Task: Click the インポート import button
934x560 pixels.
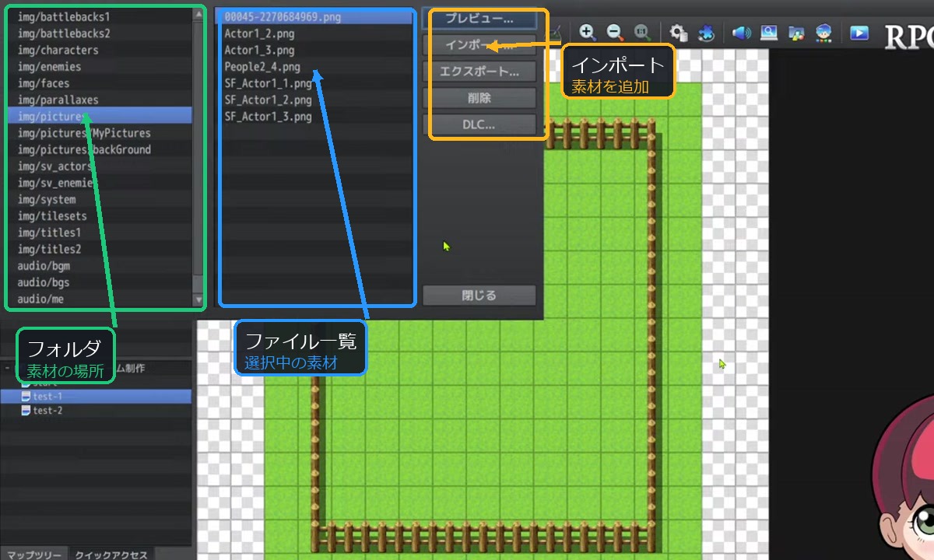Action: [479, 45]
